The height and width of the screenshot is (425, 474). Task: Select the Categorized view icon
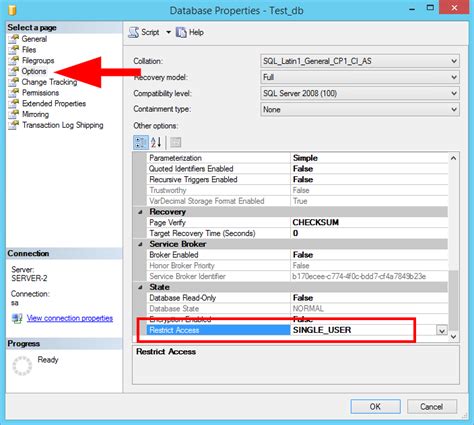[x=141, y=143]
